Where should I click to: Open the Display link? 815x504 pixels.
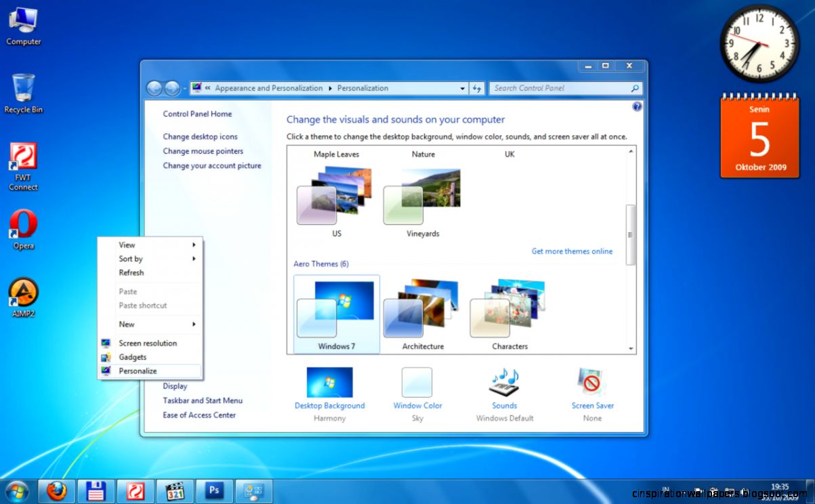[175, 386]
